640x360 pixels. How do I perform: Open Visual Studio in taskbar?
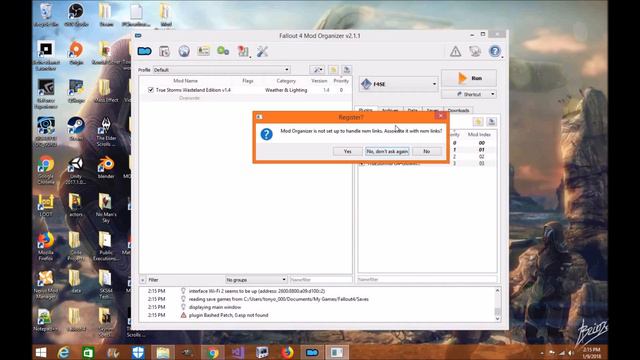click(x=238, y=353)
